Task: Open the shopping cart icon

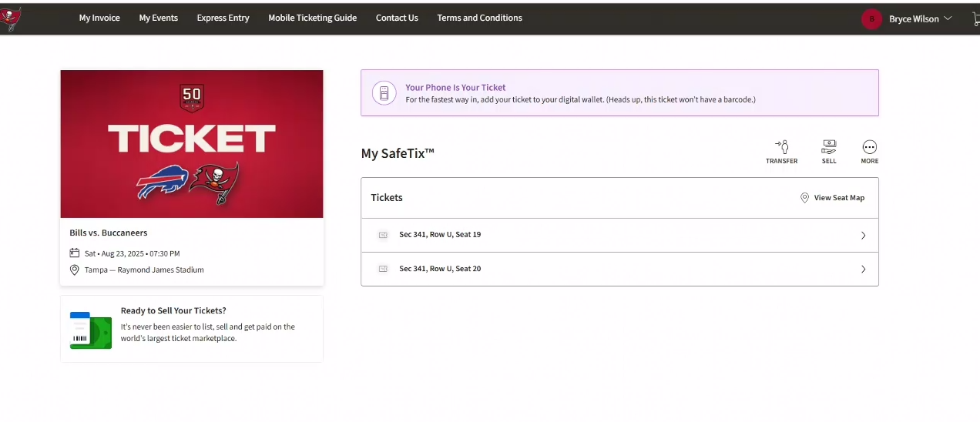Action: tap(976, 19)
